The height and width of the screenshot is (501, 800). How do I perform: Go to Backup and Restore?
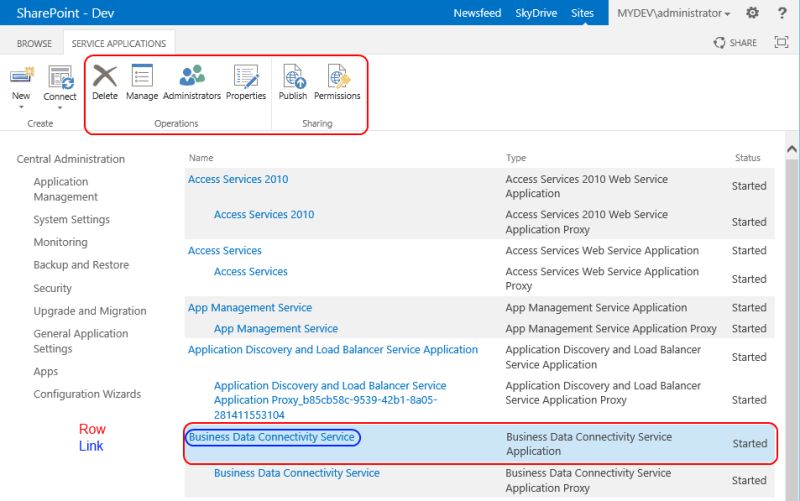(x=81, y=265)
